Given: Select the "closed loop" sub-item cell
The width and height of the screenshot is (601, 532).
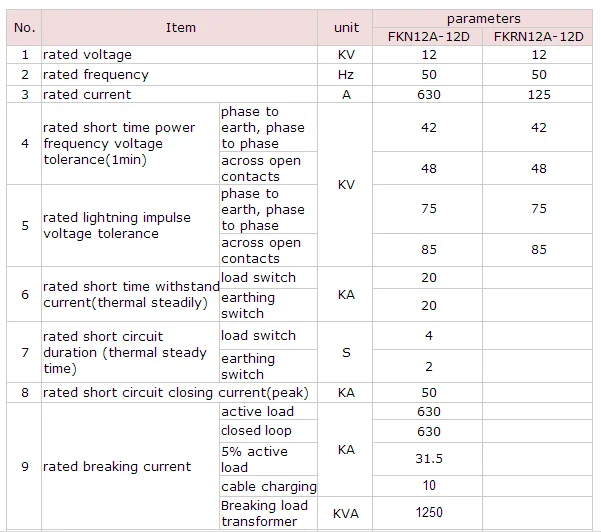Looking at the screenshot, I should (x=257, y=431).
